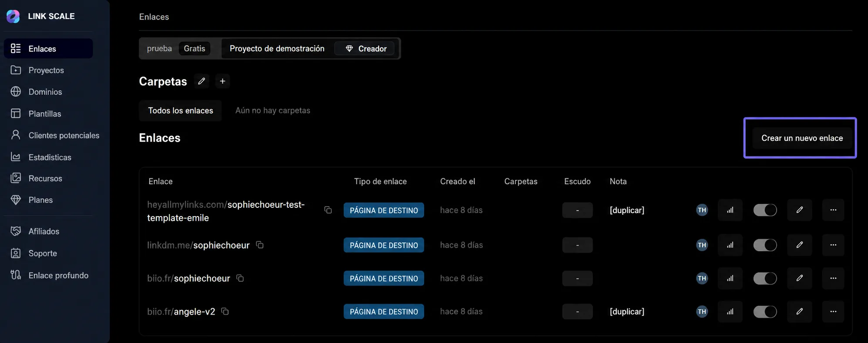Go to Dominios in the sidebar
Screen dimensions: 868x343
pos(48,92)
